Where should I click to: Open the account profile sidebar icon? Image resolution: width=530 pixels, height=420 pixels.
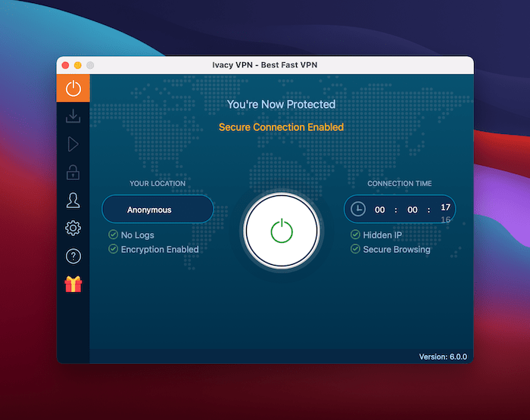[x=73, y=201]
